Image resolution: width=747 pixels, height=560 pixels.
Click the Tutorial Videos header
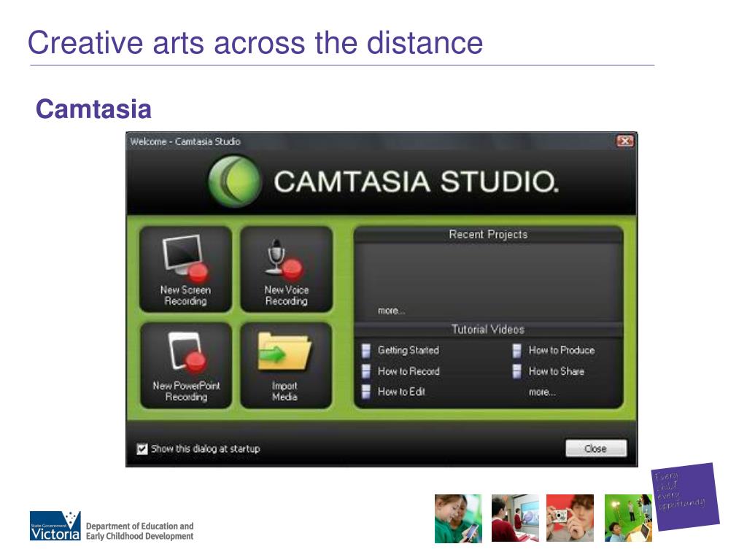click(488, 330)
